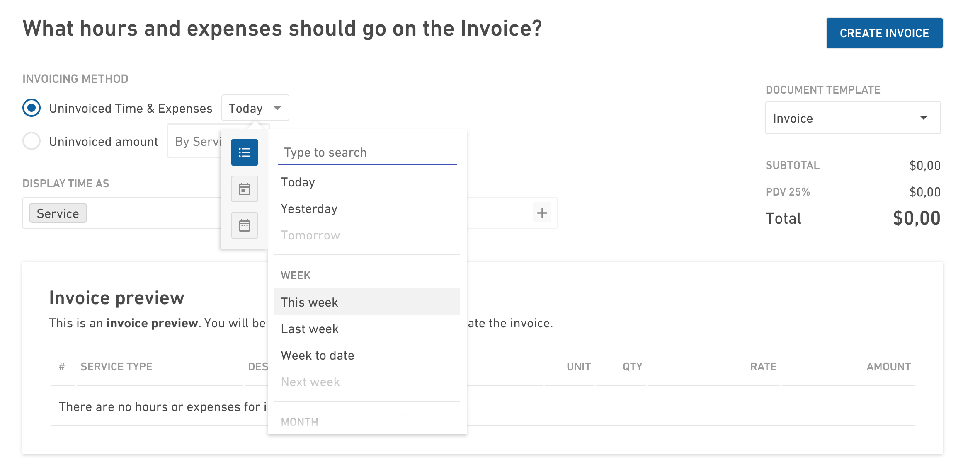Select Yesterday in the date list
This screenshot has height=469, width=980.
(367, 208)
